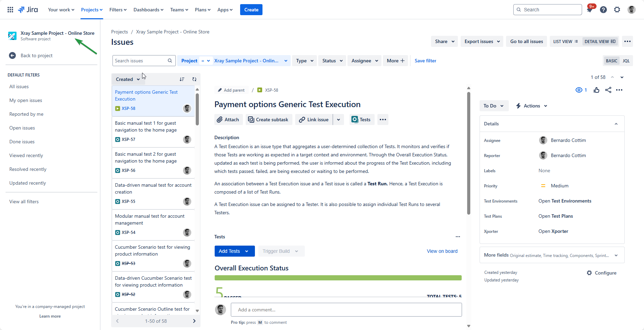Open the issue more actions ellipsis
Image resolution: width=644 pixels, height=330 pixels.
tap(619, 90)
